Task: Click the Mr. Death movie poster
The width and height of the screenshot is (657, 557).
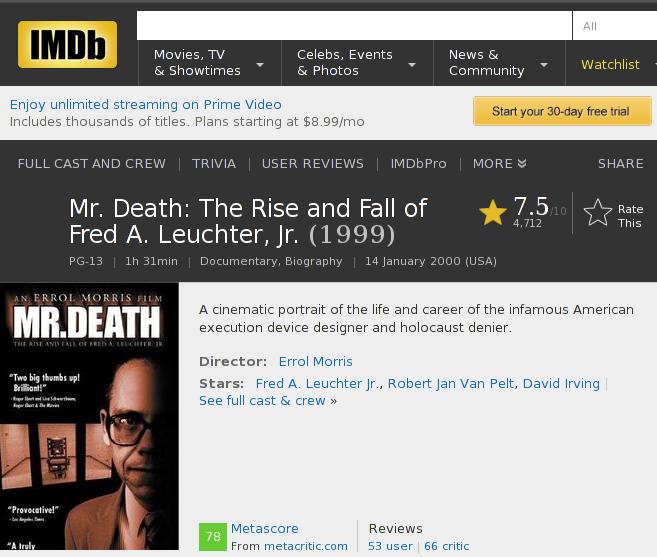Action: [x=89, y=416]
